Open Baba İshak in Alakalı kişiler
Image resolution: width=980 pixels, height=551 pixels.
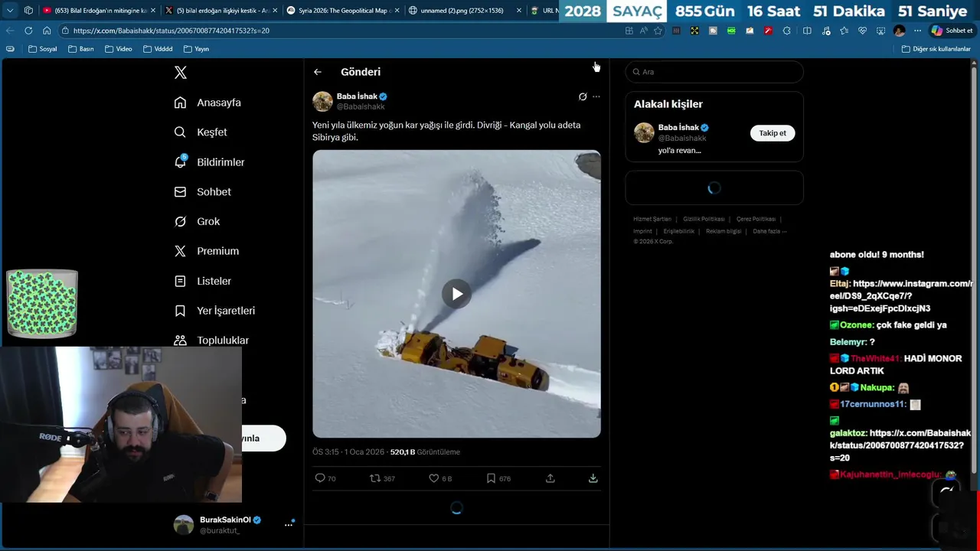click(x=678, y=128)
